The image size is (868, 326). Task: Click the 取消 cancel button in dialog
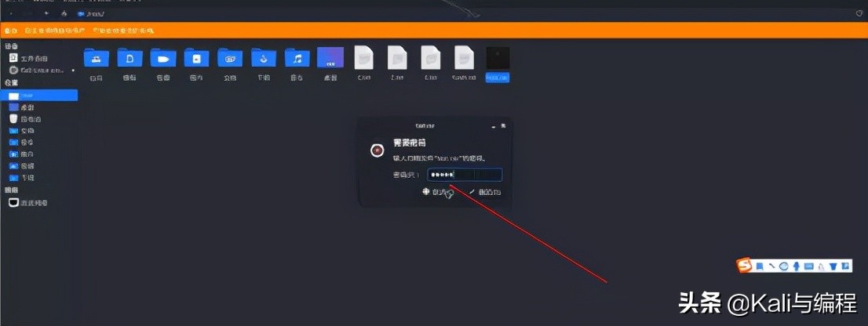pyautogui.click(x=439, y=192)
